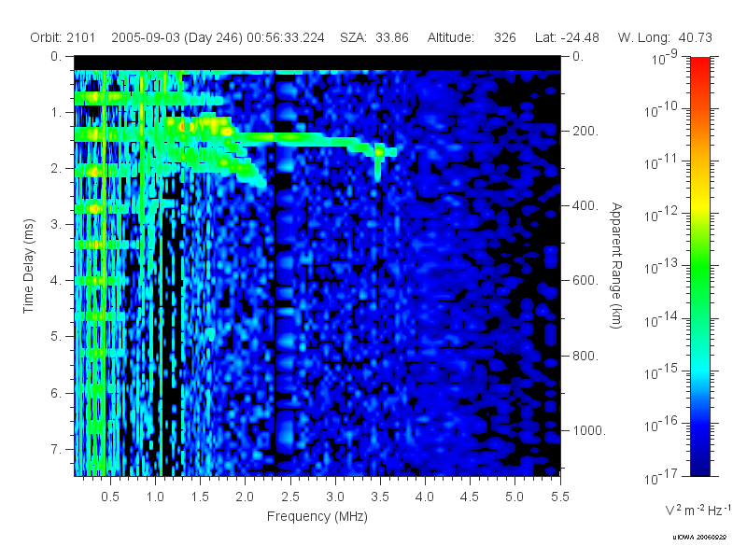Viewport: 747px width, 560px height.
Task: Click the '1.5' frequency tick label
Action: tap(200, 497)
